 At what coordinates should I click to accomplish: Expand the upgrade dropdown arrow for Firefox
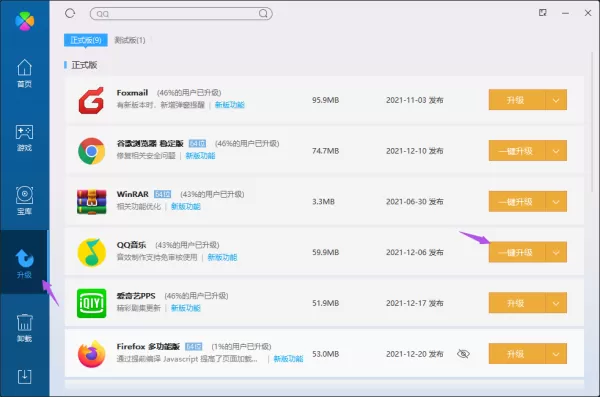click(x=556, y=354)
